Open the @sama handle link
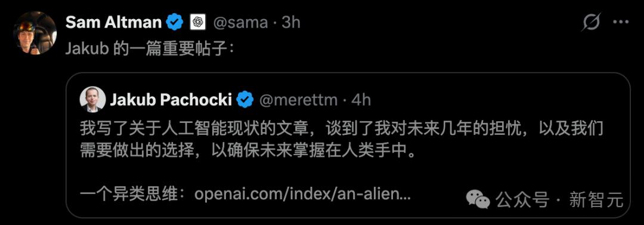This screenshot has width=644, height=225. pos(240,23)
